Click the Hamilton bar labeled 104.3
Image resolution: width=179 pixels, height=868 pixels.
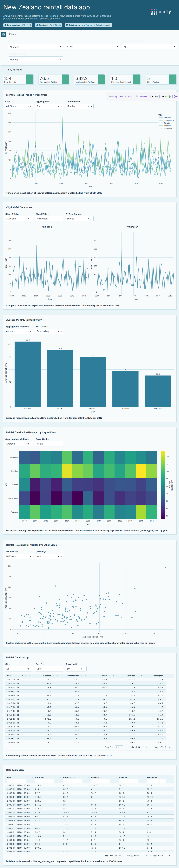28,374
